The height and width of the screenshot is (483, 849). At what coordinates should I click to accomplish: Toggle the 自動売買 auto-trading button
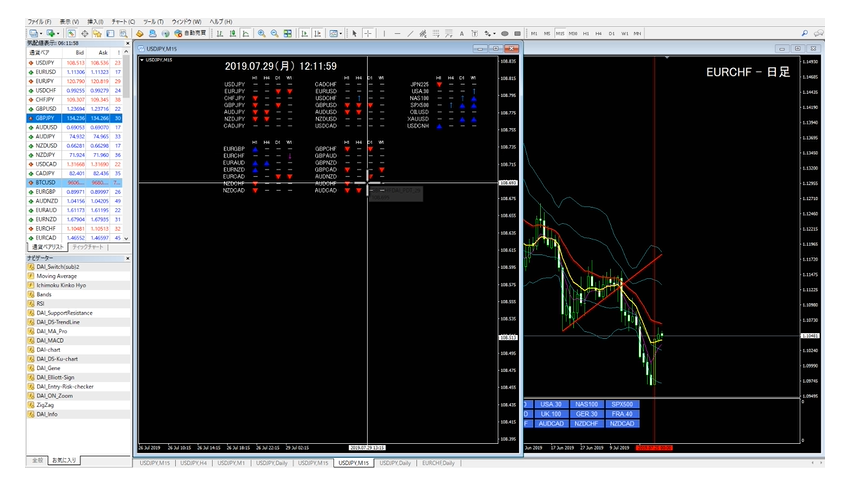(x=190, y=34)
